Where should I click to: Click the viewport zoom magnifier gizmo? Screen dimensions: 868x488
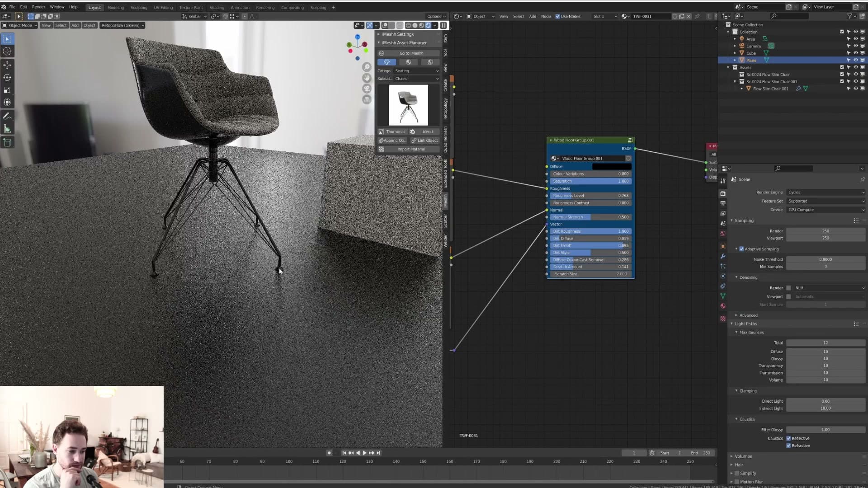point(367,67)
